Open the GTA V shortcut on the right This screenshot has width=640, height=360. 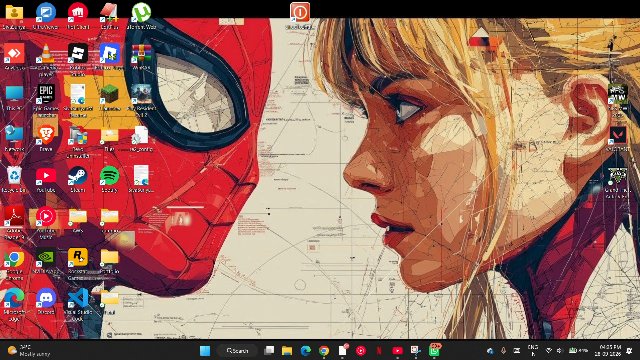pyautogui.click(x=618, y=176)
